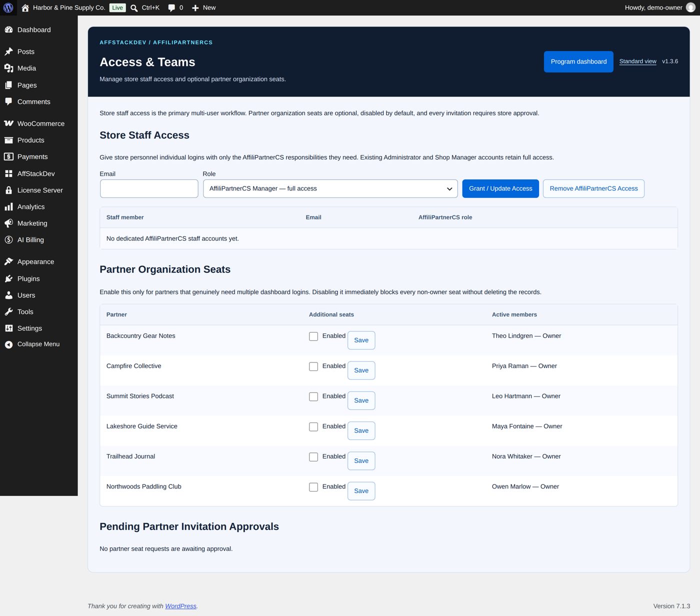Viewport: 700px width, 616px height.
Task: Tick Enabled for Summit Stories Podcast
Action: (313, 396)
